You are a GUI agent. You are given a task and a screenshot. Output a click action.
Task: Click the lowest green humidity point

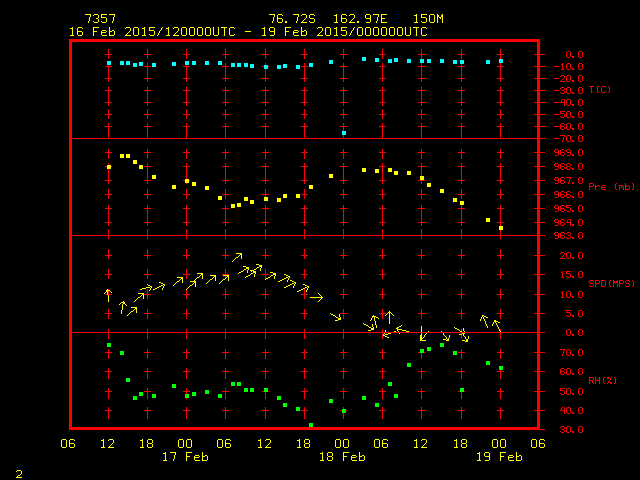(311, 425)
